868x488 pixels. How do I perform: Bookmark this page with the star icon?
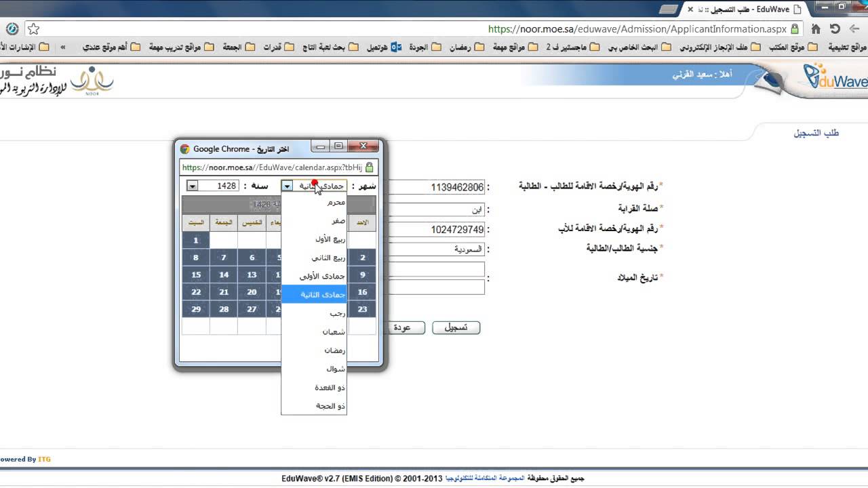33,29
